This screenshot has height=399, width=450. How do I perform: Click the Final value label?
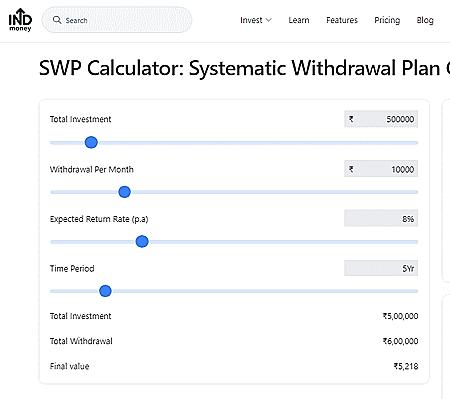coord(69,366)
